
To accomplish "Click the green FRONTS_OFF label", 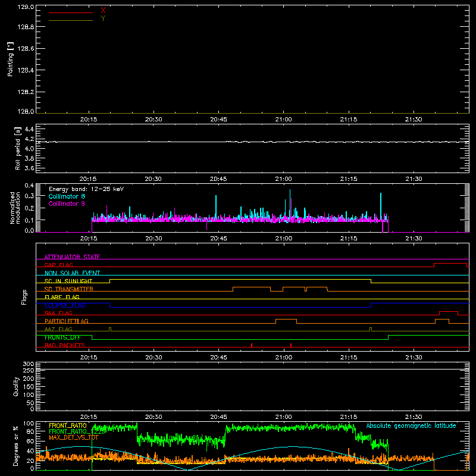I will coord(62,337).
